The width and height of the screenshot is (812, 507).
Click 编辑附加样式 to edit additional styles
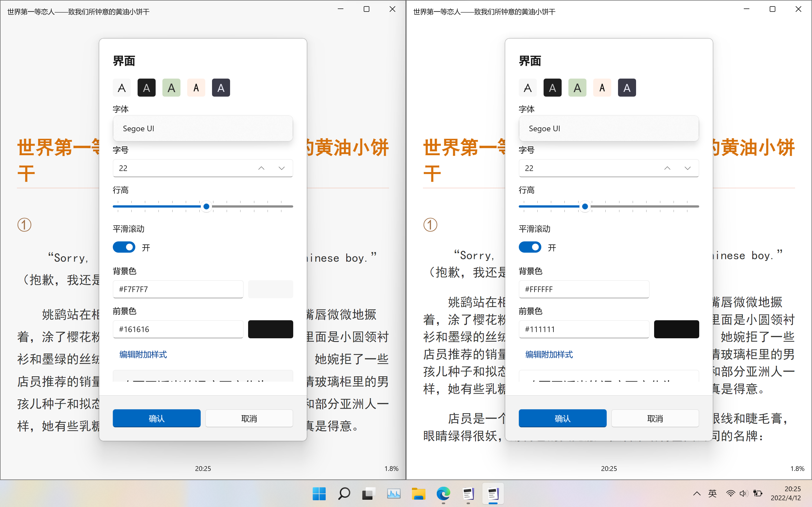click(143, 354)
